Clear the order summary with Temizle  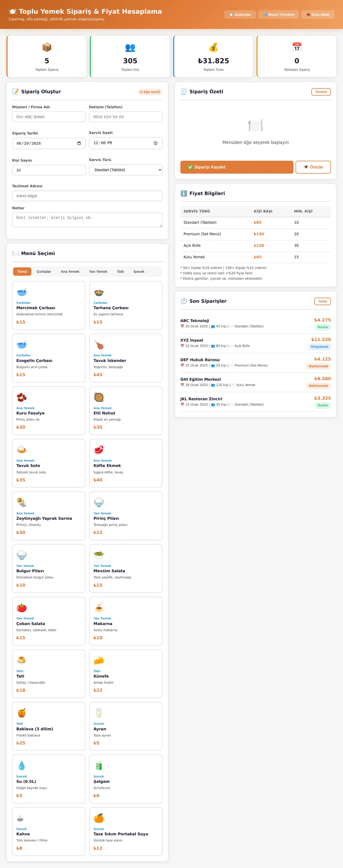(321, 92)
